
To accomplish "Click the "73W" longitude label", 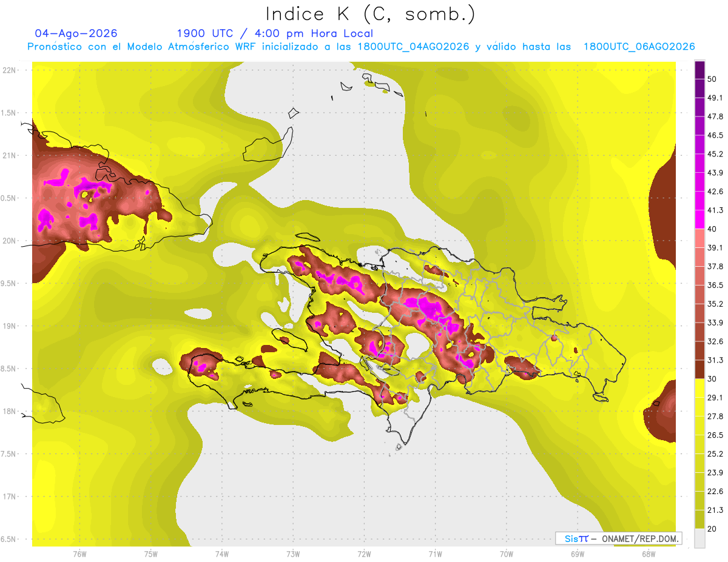I will point(293,554).
